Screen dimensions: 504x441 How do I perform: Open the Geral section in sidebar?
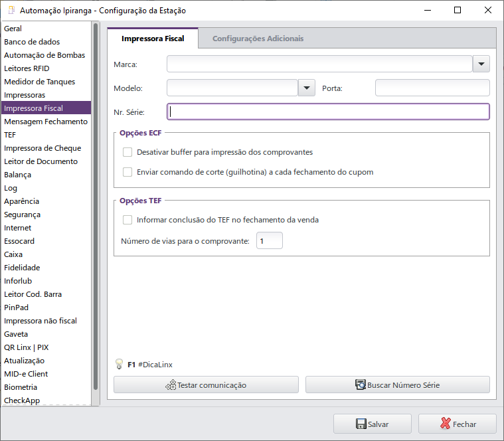click(x=46, y=29)
